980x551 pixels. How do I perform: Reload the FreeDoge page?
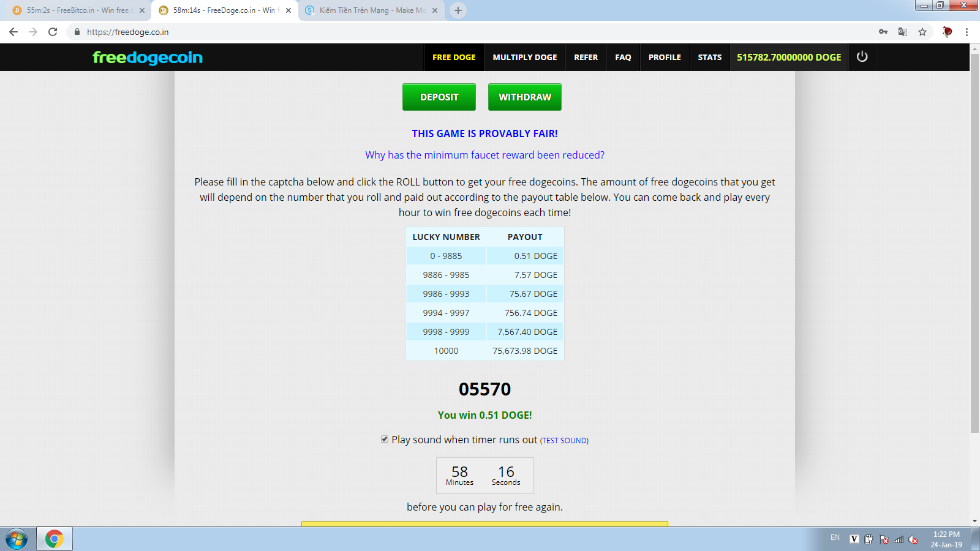[x=53, y=32]
